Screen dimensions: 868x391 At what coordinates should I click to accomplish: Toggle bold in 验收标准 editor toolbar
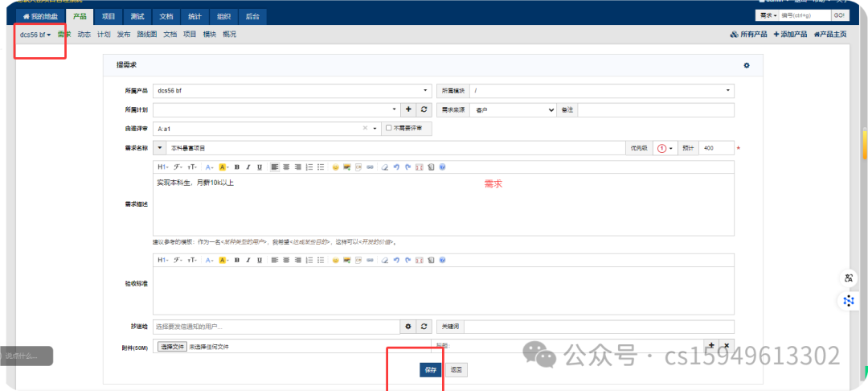point(237,260)
